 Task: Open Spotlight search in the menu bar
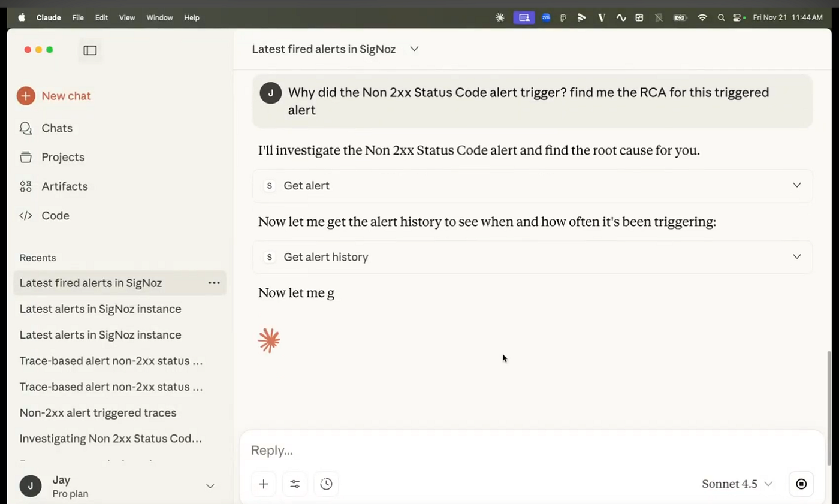click(x=720, y=18)
